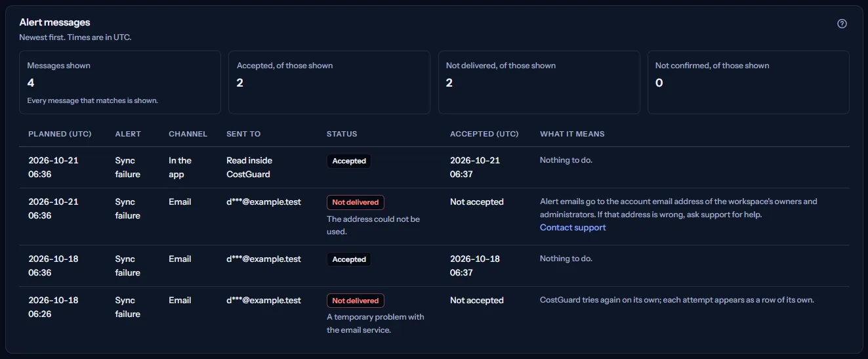Click 'The address could not be used.' text
Screen dimensions: 868x359
pyautogui.click(x=373, y=225)
